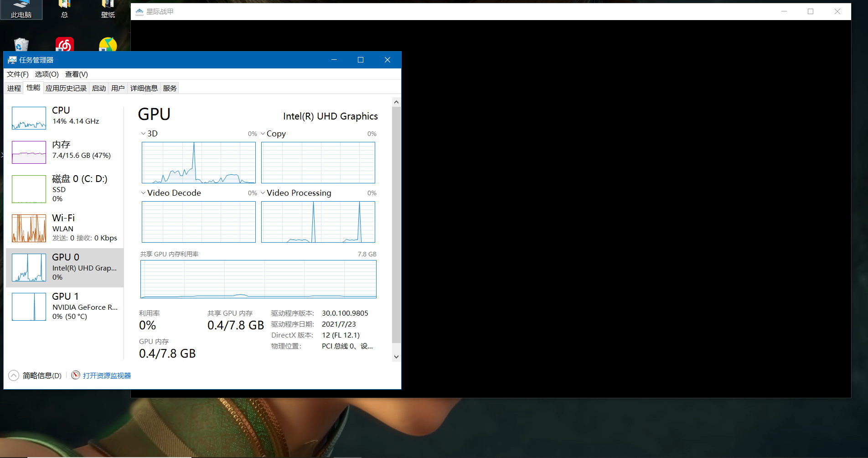Open the 选项 (Options) menu

46,74
